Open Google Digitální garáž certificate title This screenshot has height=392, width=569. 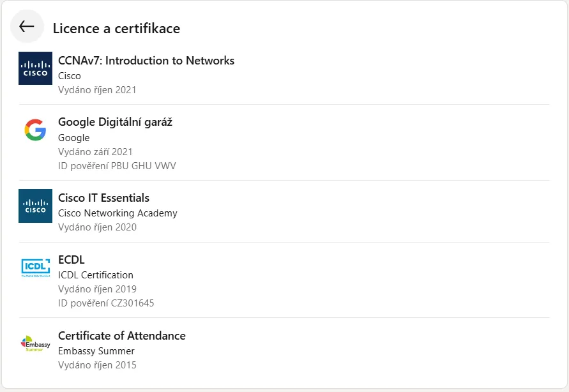115,122
